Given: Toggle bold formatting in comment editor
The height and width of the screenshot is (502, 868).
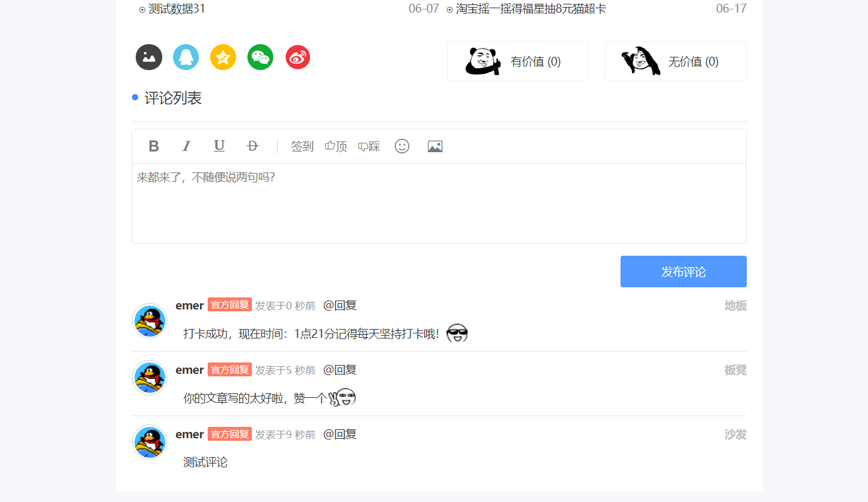Looking at the screenshot, I should (x=153, y=146).
